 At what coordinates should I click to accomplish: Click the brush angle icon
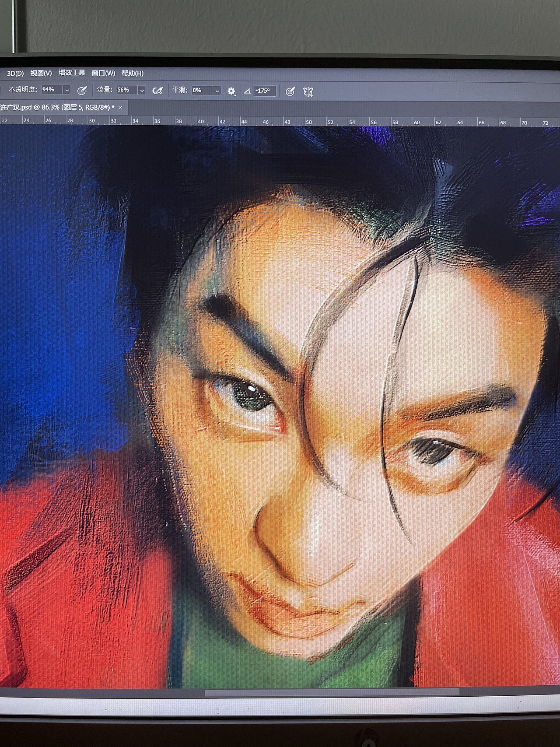pyautogui.click(x=247, y=91)
